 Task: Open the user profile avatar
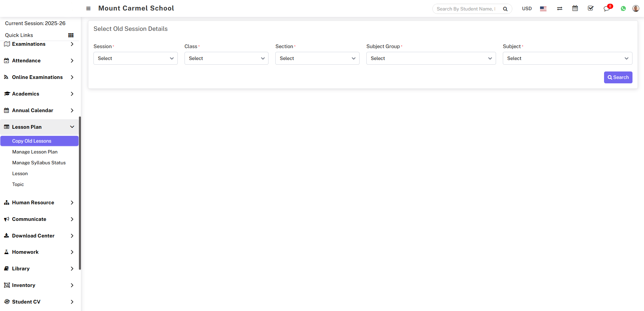[636, 8]
